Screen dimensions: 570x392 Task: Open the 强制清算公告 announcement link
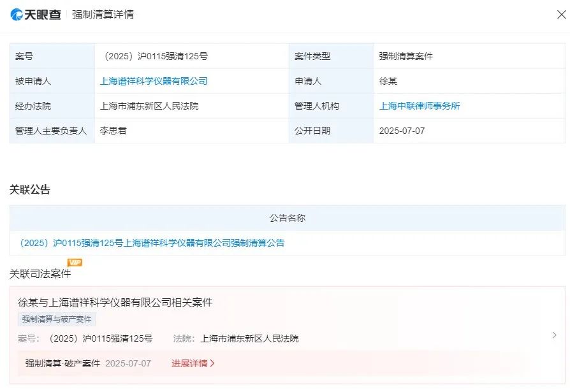click(152, 243)
